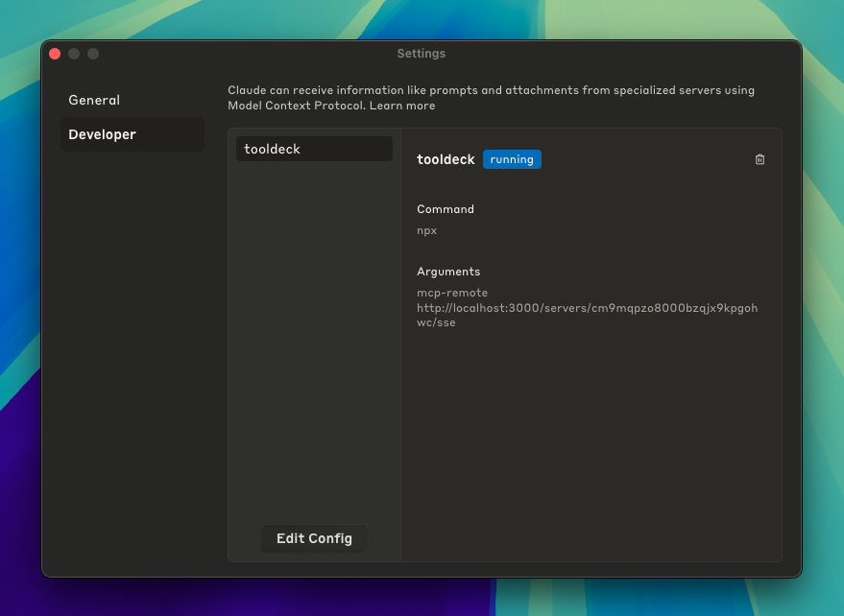844x616 pixels.
Task: Click the Settings window title
Action: point(422,54)
